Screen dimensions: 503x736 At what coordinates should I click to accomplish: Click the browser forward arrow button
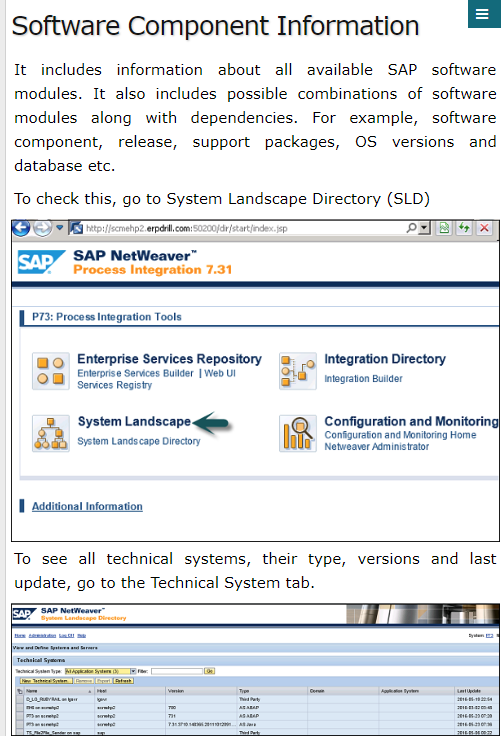(x=43, y=228)
